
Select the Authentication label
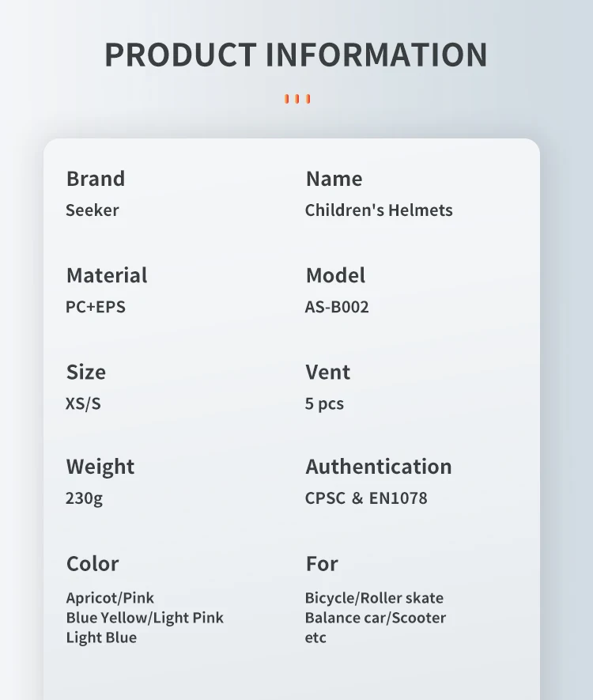pos(379,467)
